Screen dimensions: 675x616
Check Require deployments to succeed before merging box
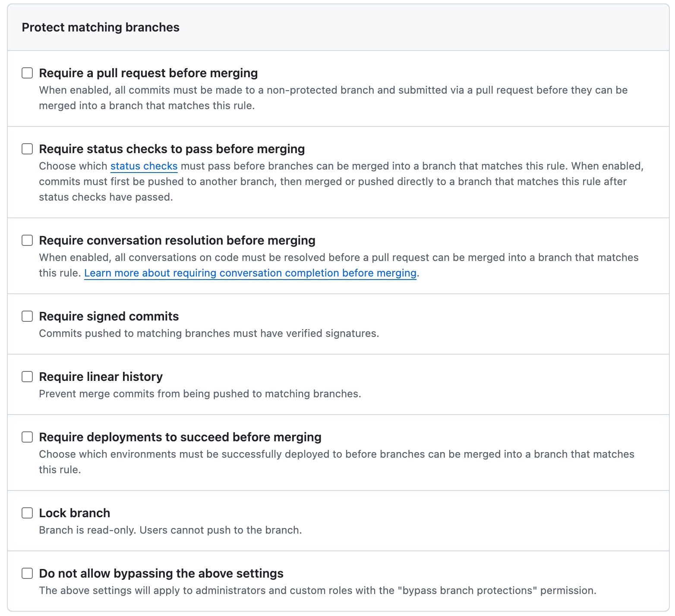pyautogui.click(x=27, y=437)
